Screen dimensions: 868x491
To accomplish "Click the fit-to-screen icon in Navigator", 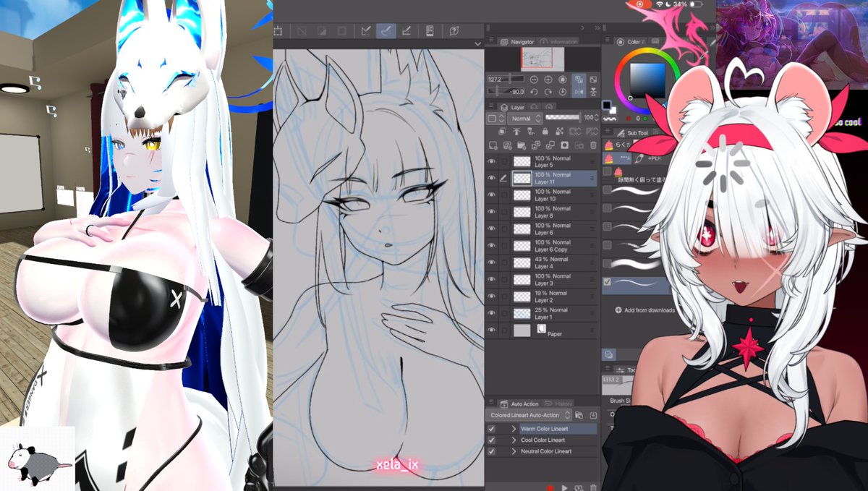I will pyautogui.click(x=593, y=79).
